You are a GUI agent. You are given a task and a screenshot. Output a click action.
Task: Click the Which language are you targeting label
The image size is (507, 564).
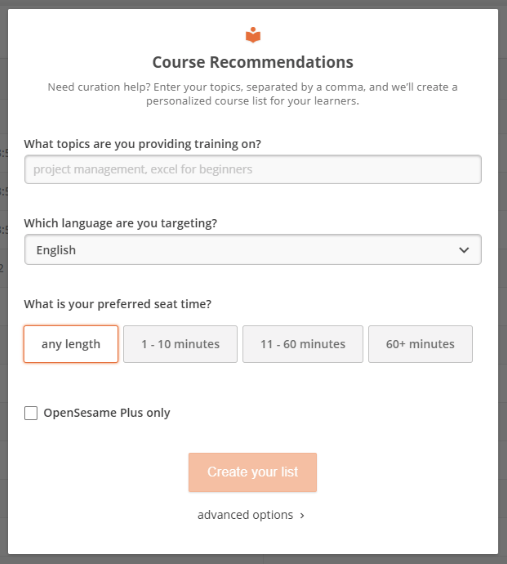click(120, 223)
